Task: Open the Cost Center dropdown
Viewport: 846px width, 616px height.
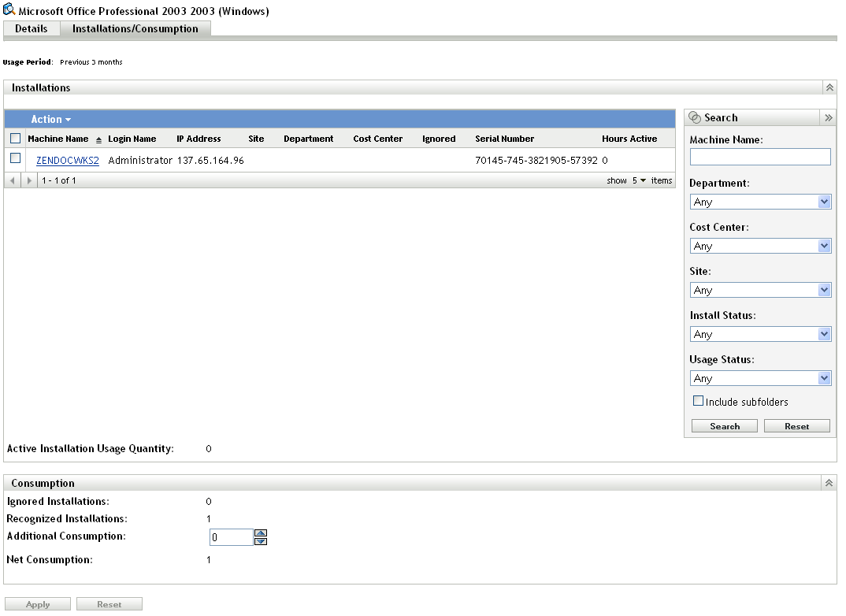Action: coord(760,246)
